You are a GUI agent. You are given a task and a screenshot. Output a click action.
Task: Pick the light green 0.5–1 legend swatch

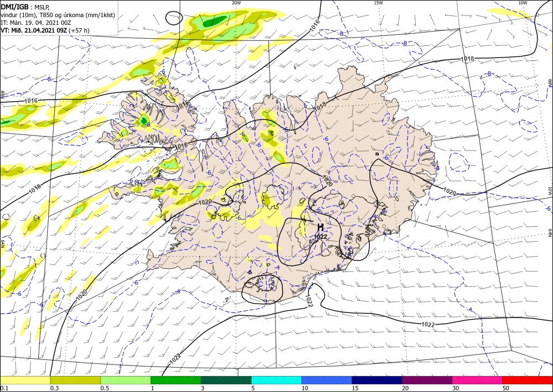coord(126,380)
